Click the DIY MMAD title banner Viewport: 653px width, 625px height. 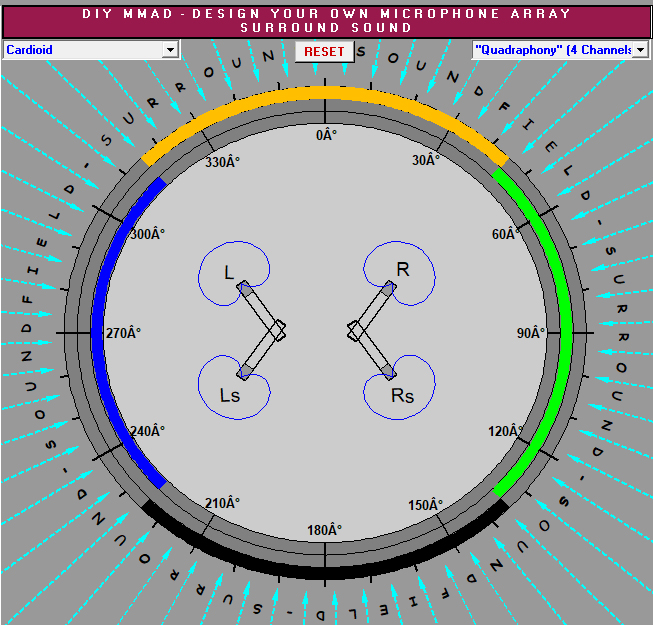(x=326, y=21)
